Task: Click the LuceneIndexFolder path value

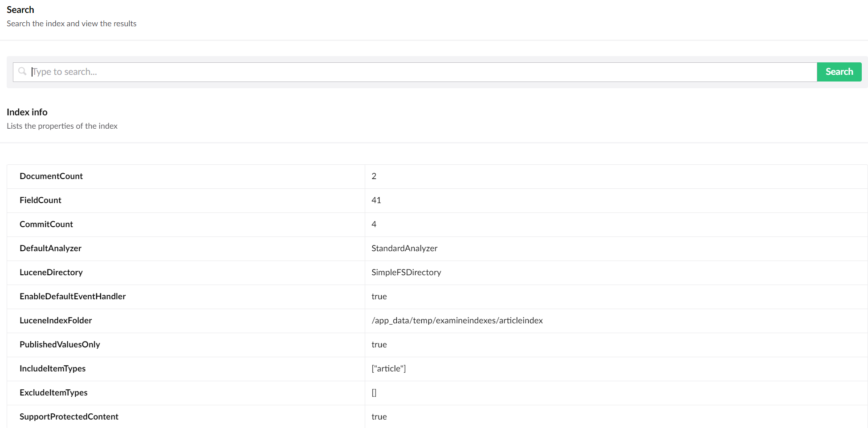Action: click(x=457, y=320)
